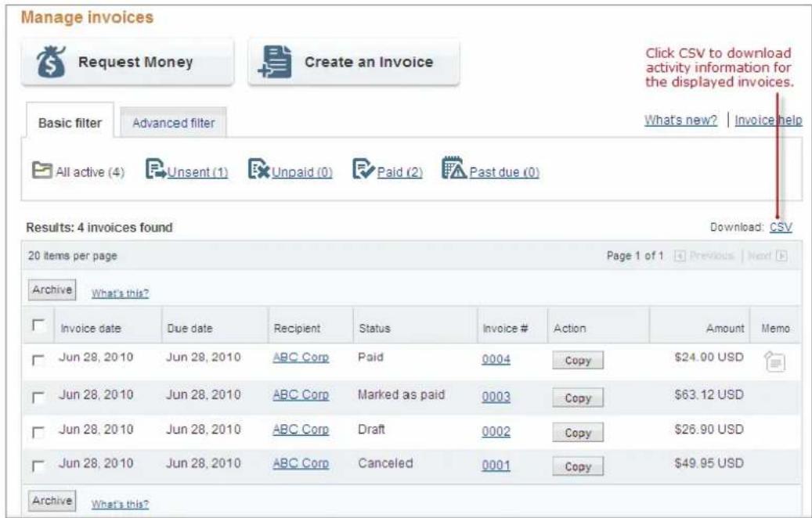Screen dimensions: 812x518
Task: Click the Recipient column header
Action: [x=298, y=329]
